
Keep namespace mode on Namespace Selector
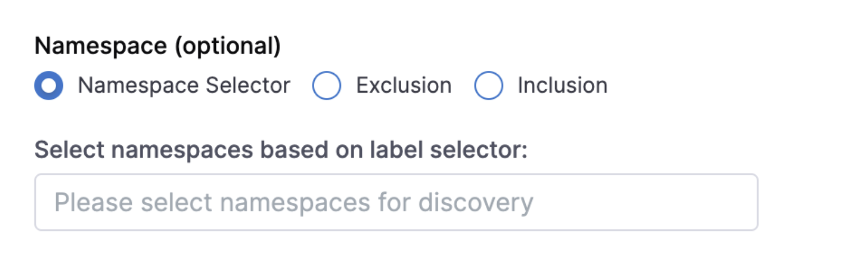[x=48, y=86]
